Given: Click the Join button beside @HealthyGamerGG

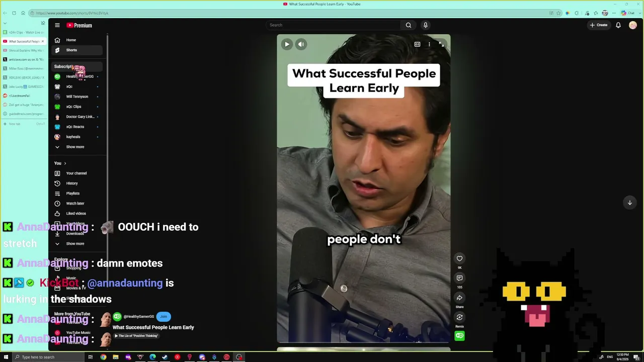Looking at the screenshot, I should point(164,317).
